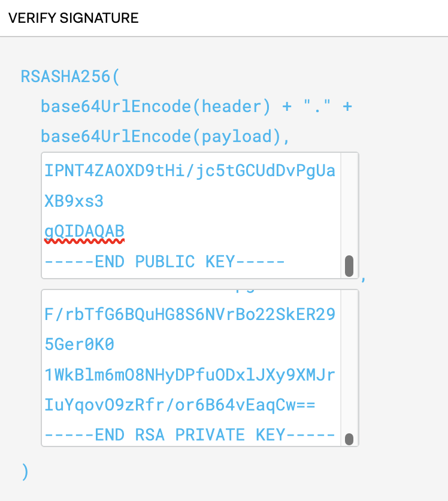Click the END RSA PRIVATE KEY line
The height and width of the screenshot is (501, 448).
[x=190, y=435]
